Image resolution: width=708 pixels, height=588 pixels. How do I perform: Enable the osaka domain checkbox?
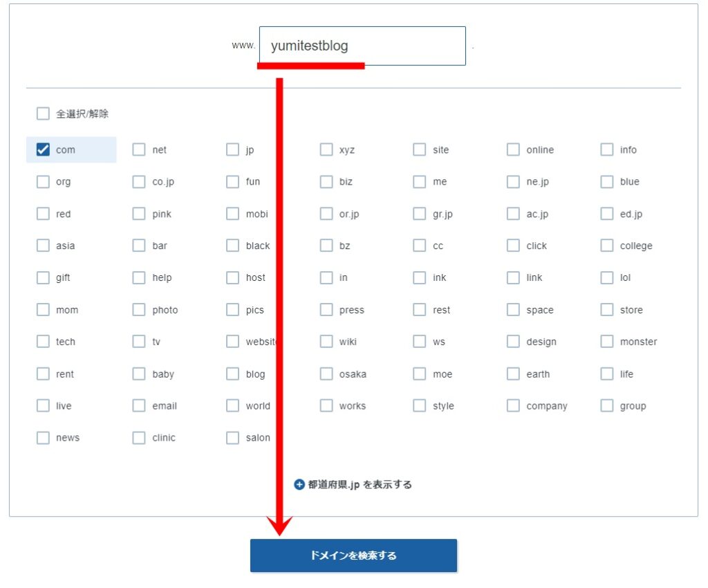point(326,374)
